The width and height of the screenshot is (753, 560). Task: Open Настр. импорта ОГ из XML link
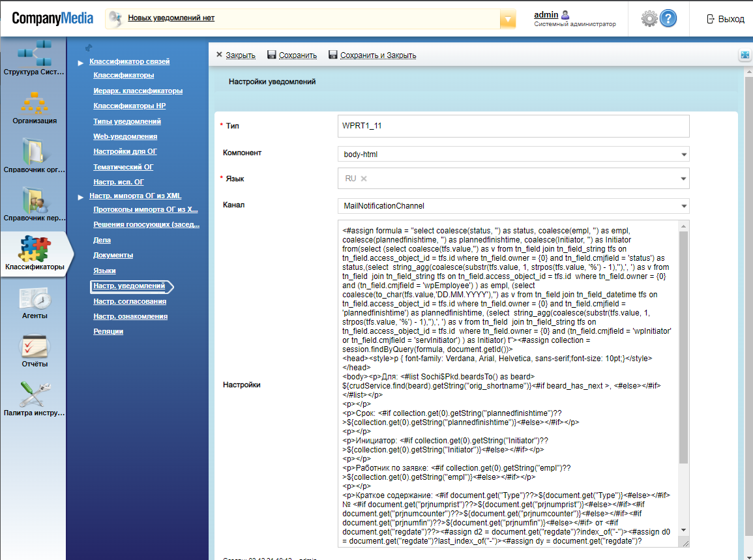coord(135,196)
